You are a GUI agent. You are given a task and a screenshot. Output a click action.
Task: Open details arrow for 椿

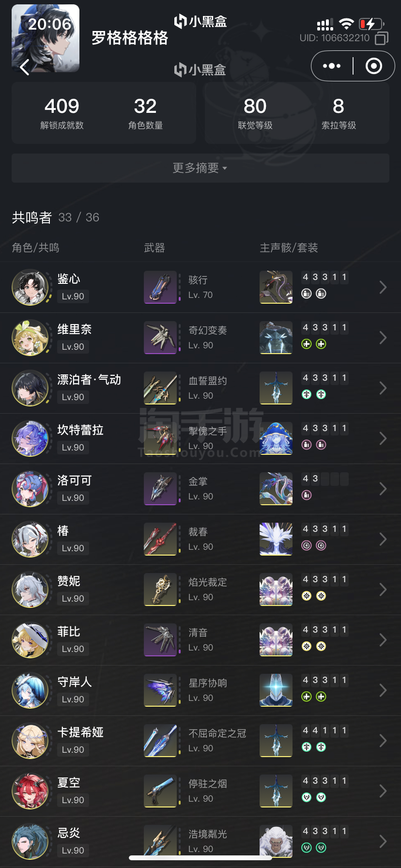[x=383, y=539]
